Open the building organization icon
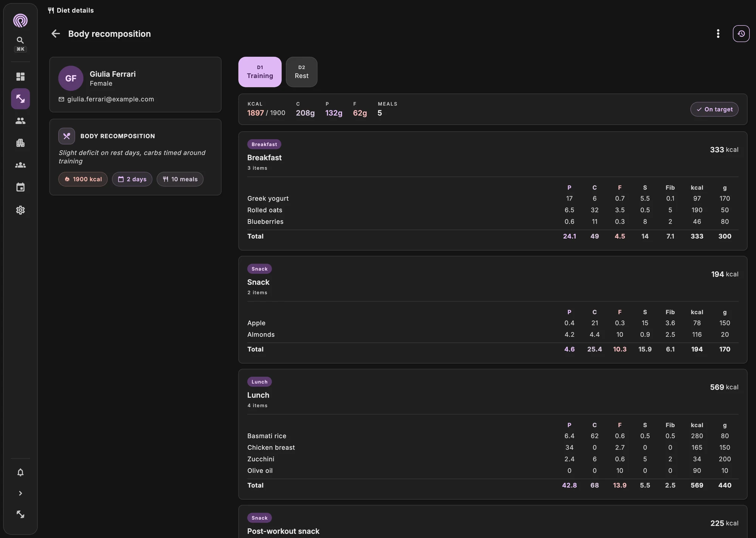This screenshot has height=538, width=756. click(20, 143)
